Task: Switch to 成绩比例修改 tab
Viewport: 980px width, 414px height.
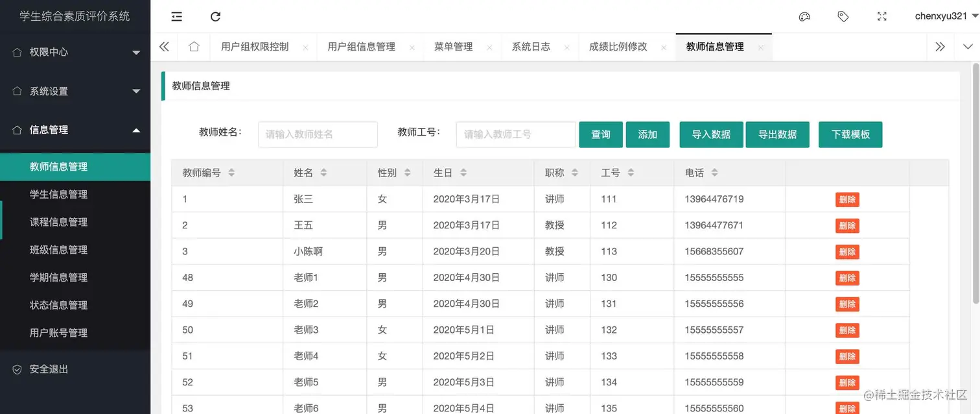Action: [x=618, y=47]
